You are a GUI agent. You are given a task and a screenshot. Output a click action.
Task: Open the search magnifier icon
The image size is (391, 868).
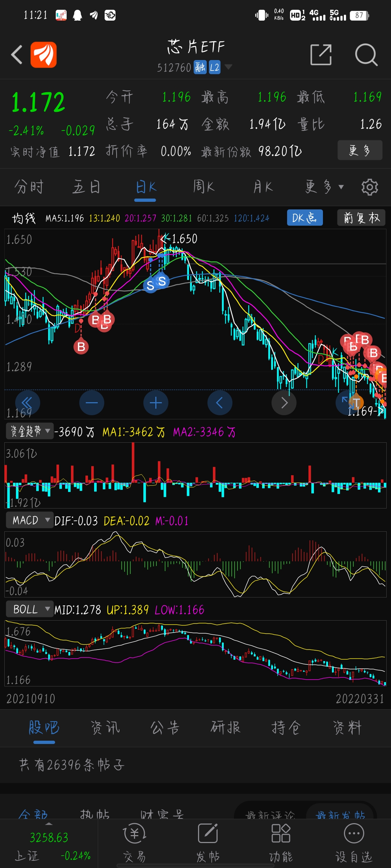point(366,55)
